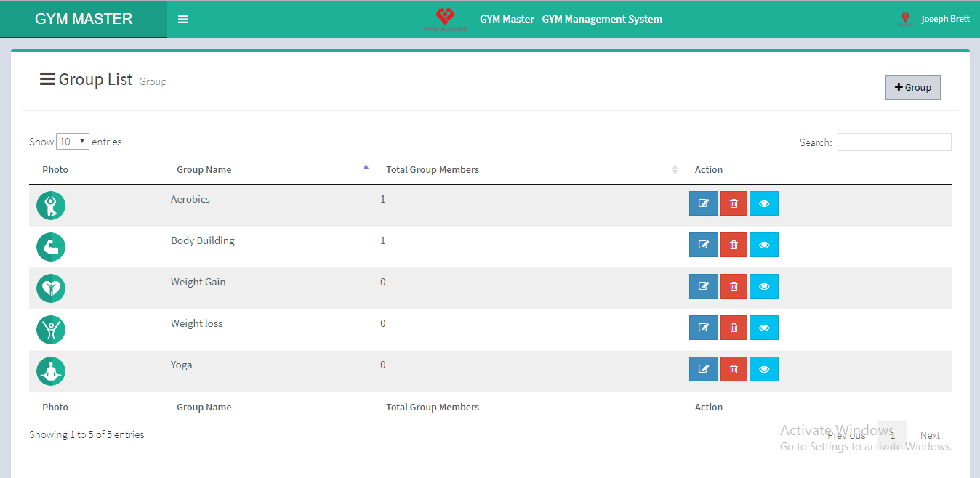This screenshot has height=478, width=980.
Task: Show Yoga group with eye button
Action: [x=763, y=369]
